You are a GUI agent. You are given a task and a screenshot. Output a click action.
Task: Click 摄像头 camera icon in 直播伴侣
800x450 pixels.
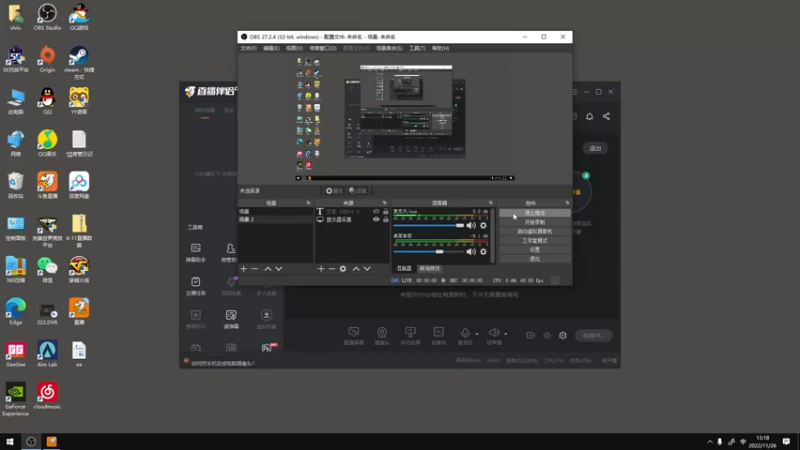382,335
